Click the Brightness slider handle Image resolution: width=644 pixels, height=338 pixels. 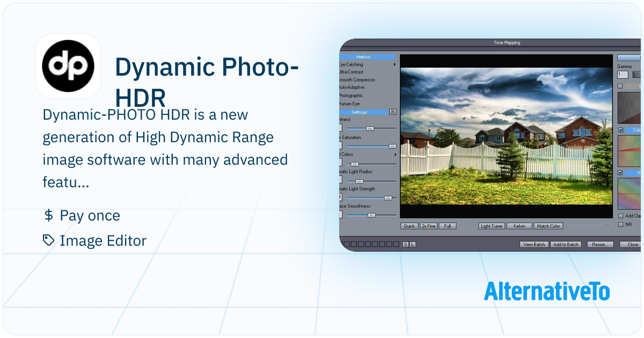370,129
